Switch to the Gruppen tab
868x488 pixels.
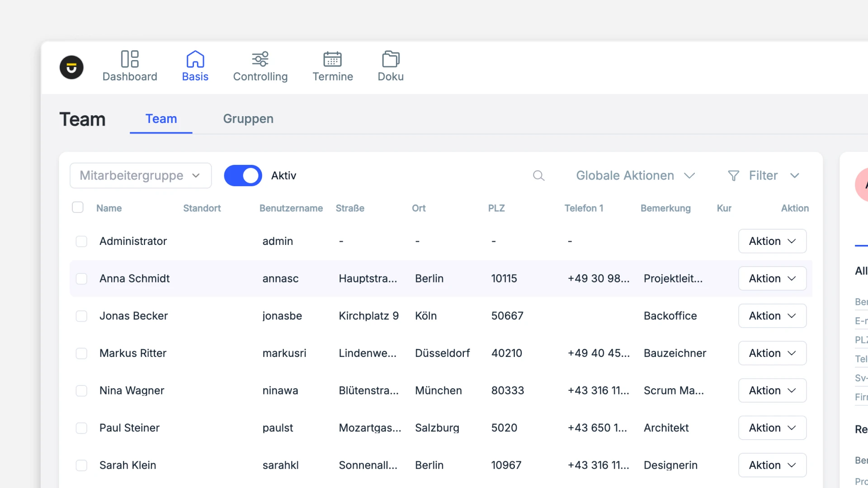[248, 119]
